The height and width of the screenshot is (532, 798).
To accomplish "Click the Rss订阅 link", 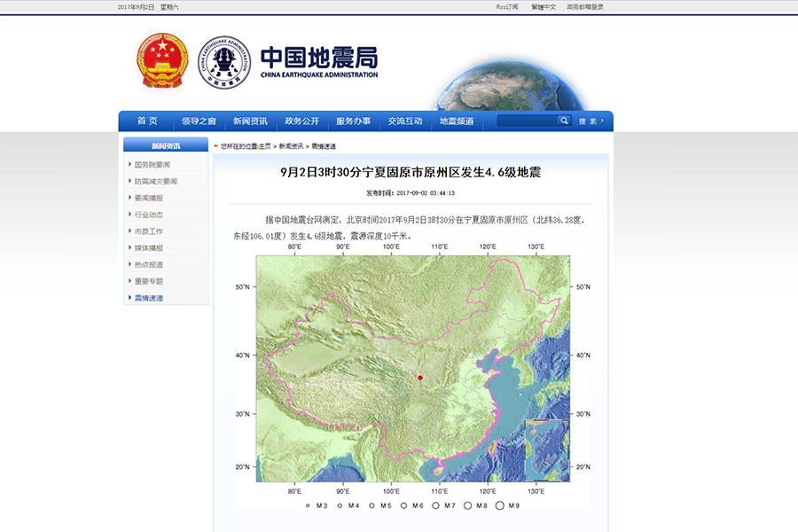I will pos(508,7).
